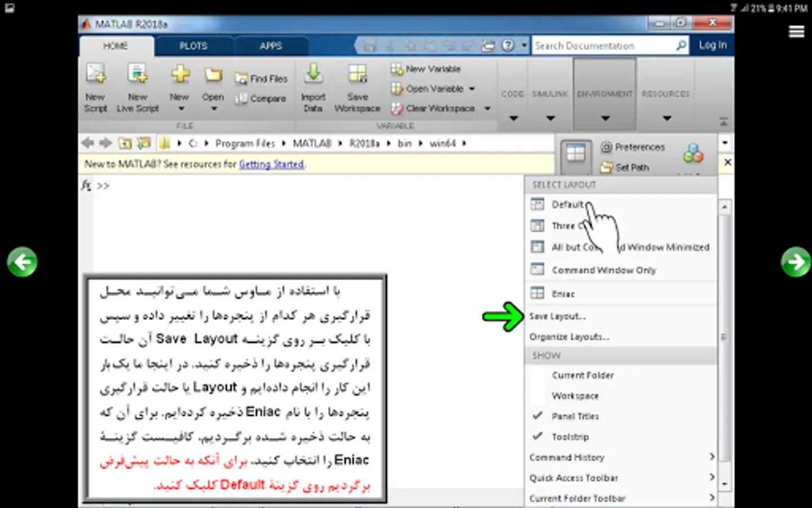Expand the ENVIRONMENT section dropdown

(x=605, y=118)
